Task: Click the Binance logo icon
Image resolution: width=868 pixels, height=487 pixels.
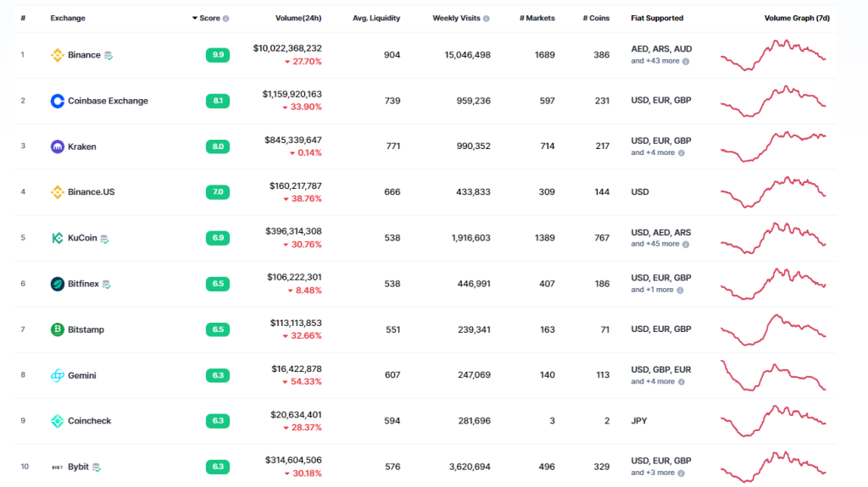Action: coord(57,55)
